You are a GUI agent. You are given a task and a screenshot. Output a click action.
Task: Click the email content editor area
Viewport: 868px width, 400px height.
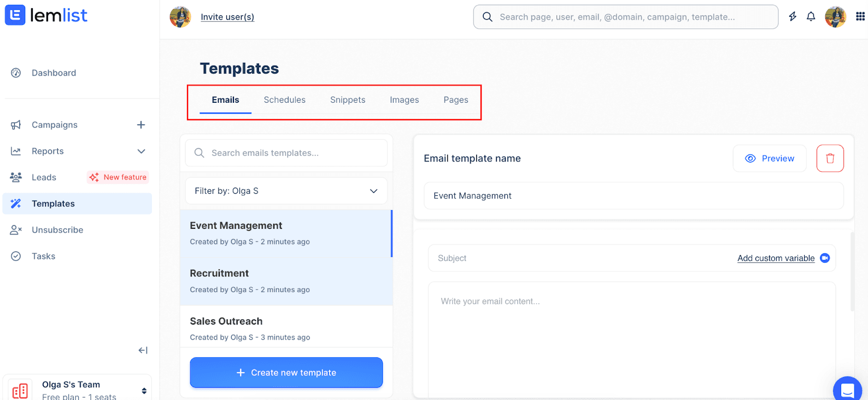click(632, 339)
